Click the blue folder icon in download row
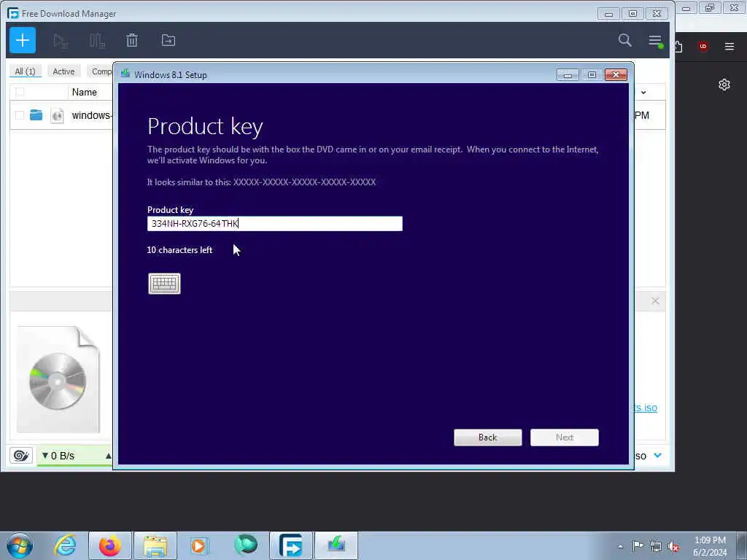This screenshot has height=560, width=747. [x=36, y=114]
